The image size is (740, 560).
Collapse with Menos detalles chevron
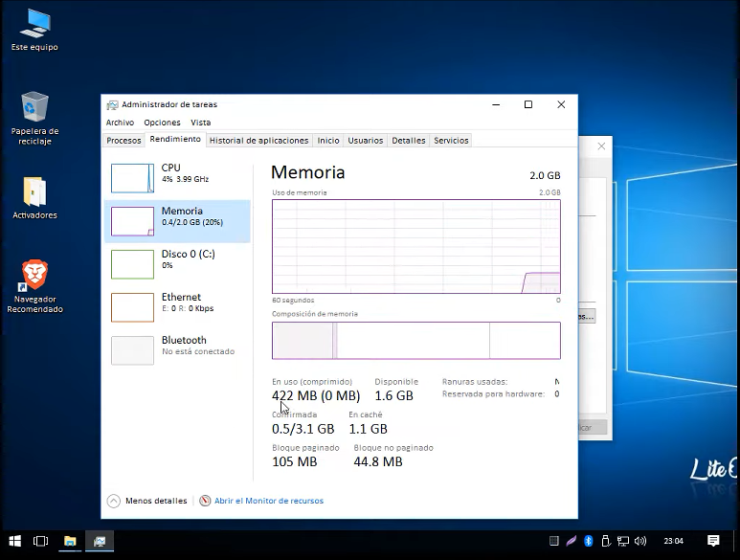(114, 501)
